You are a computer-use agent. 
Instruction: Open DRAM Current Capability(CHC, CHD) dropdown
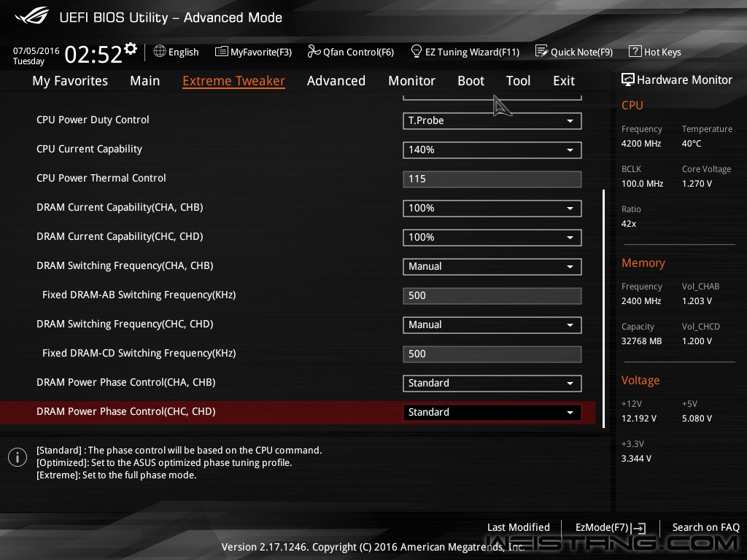[x=492, y=238]
